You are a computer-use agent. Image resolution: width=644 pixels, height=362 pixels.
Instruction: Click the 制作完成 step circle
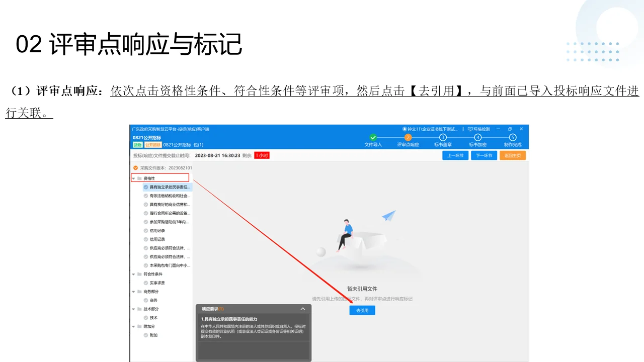click(x=512, y=137)
